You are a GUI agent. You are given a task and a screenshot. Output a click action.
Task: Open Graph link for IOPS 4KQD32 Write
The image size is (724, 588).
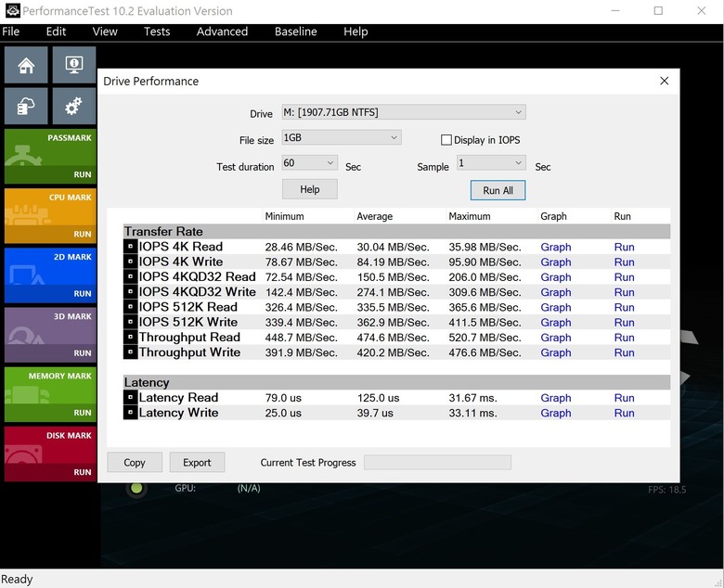(x=556, y=292)
